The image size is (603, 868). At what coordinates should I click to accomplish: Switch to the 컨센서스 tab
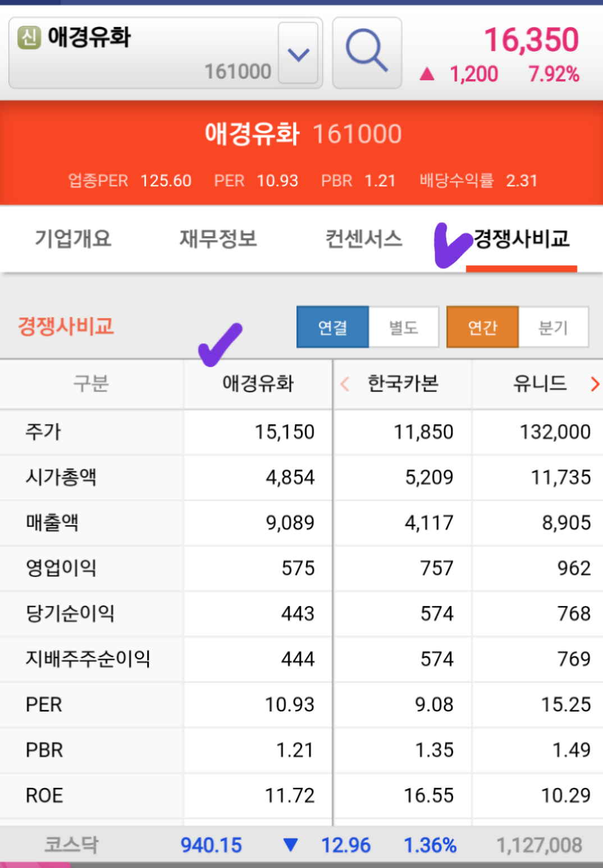(364, 239)
